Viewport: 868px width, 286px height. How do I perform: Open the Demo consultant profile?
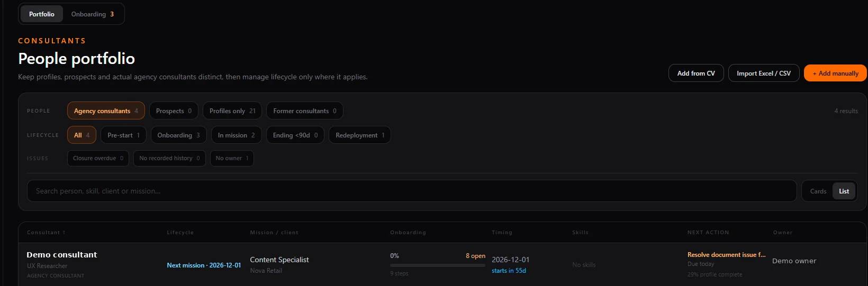[62, 255]
